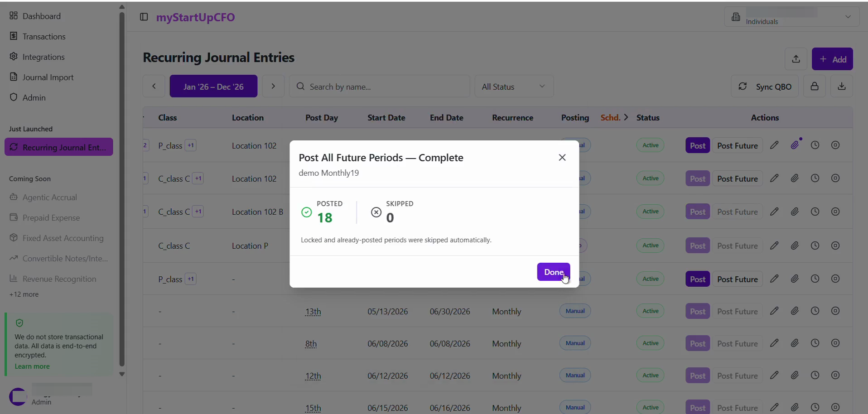Click Post Future in the 06/08/2026 row
This screenshot has height=414, width=868.
click(738, 343)
